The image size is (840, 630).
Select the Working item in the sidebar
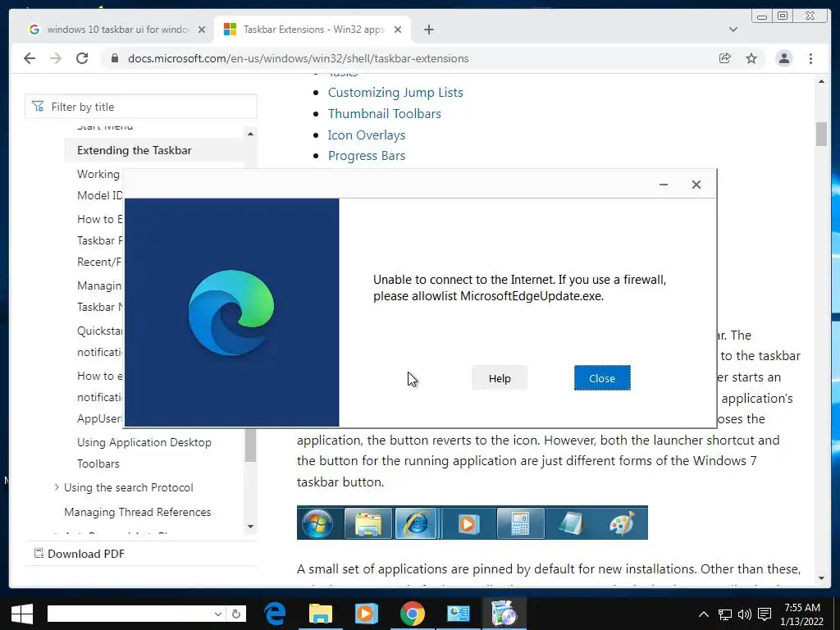pos(98,174)
